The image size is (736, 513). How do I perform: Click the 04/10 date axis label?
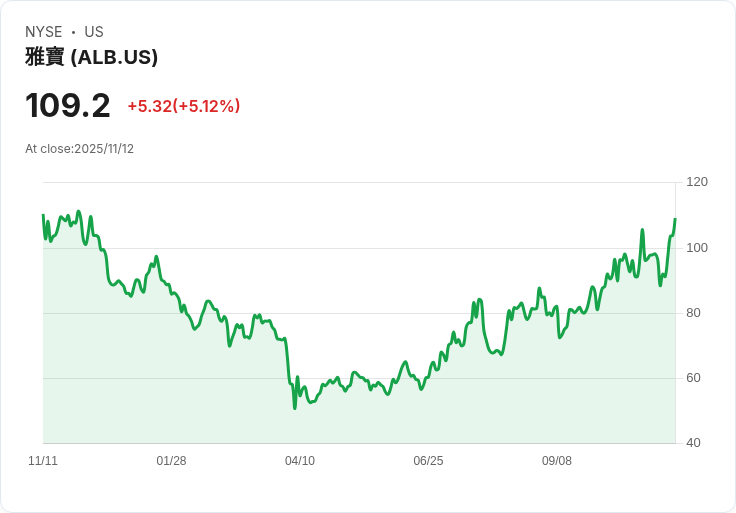click(300, 461)
